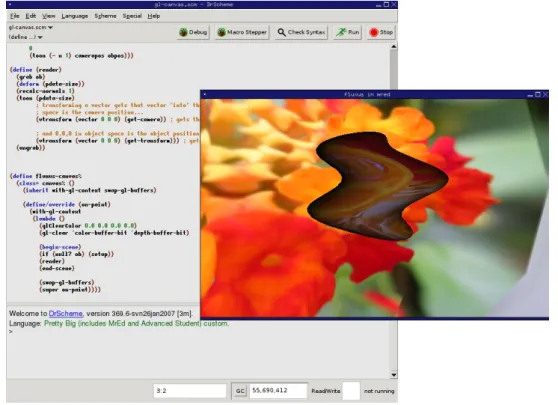Click the (ungrab) code line

31,148
